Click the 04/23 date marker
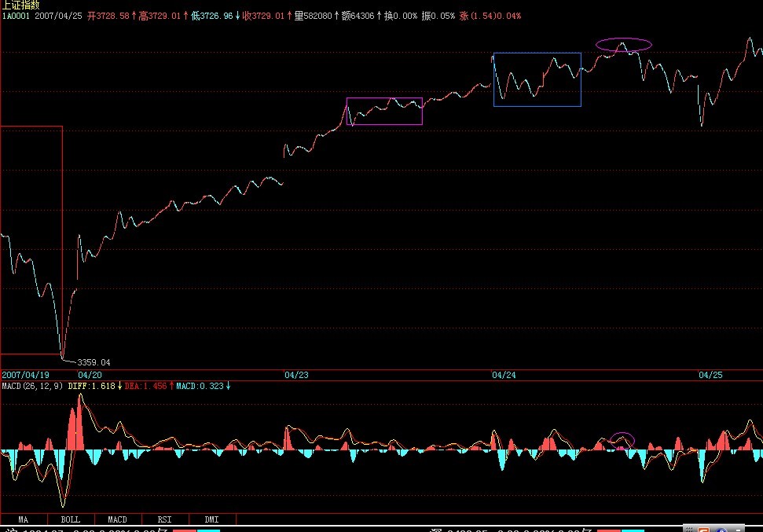The height and width of the screenshot is (532, 763). tap(298, 376)
